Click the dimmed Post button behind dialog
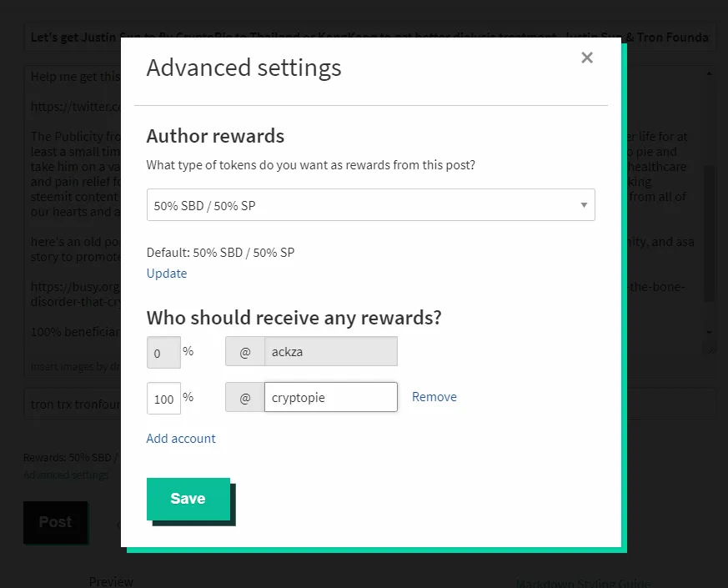The width and height of the screenshot is (728, 588). coord(55,522)
